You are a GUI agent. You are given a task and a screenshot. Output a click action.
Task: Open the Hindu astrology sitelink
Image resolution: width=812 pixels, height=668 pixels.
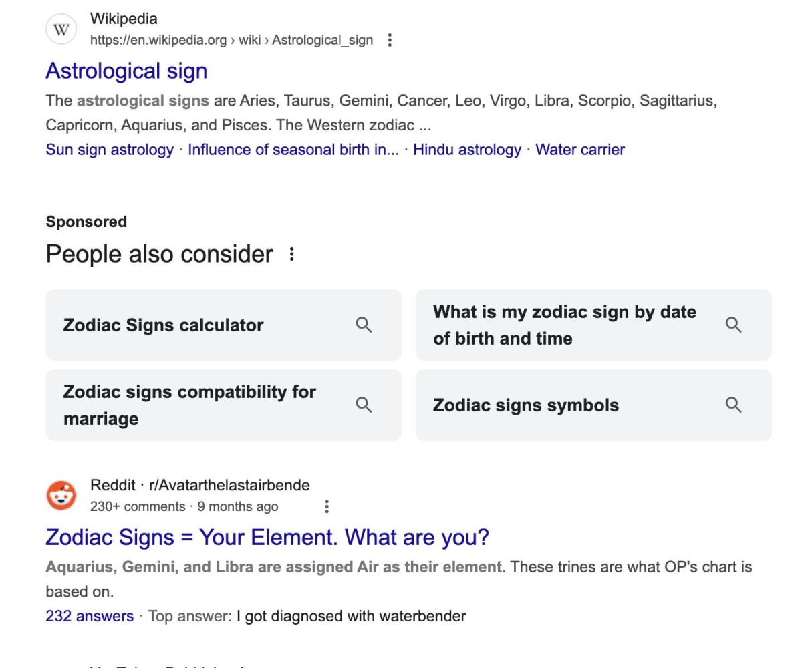coord(467,150)
